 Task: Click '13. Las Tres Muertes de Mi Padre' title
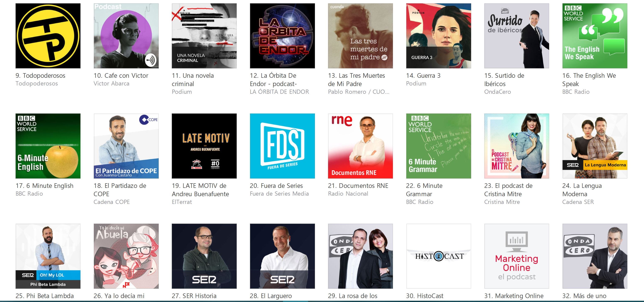point(356,80)
